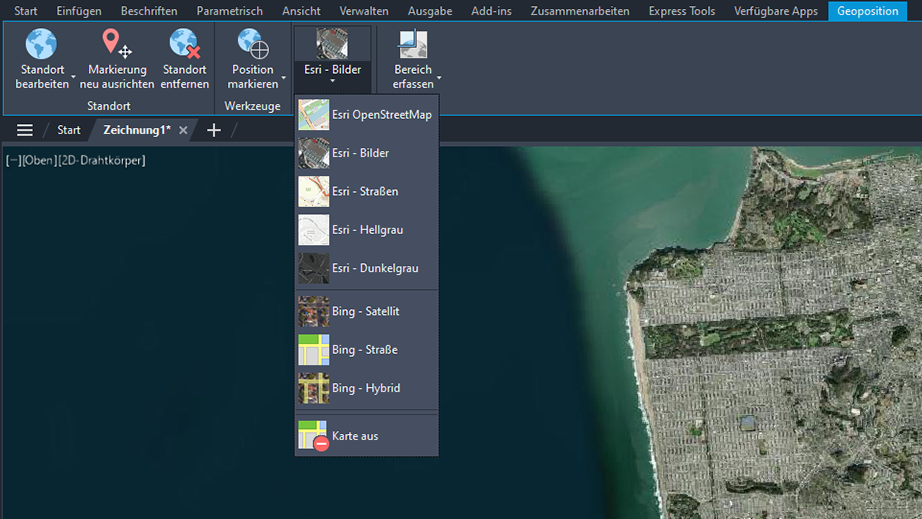This screenshot has width=922, height=519.
Task: Open the Beschriften ribbon tab
Action: (149, 11)
